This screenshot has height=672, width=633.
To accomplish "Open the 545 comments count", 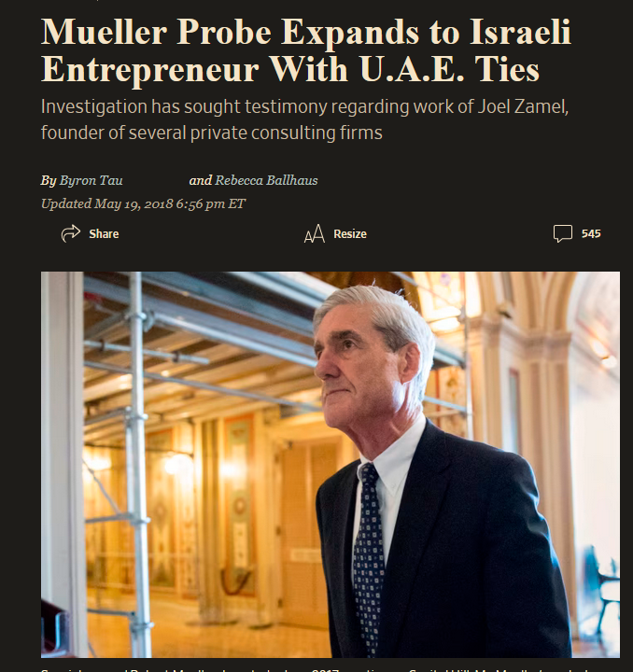I will click(591, 233).
